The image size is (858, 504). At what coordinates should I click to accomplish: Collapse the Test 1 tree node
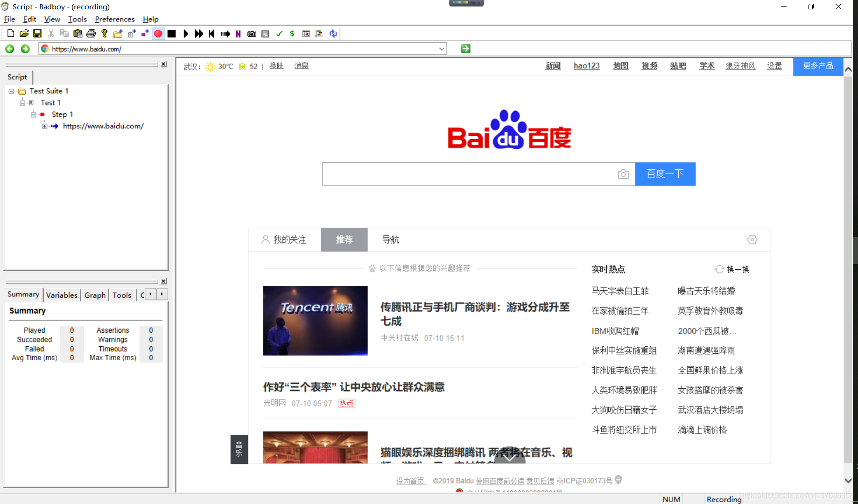click(x=22, y=103)
